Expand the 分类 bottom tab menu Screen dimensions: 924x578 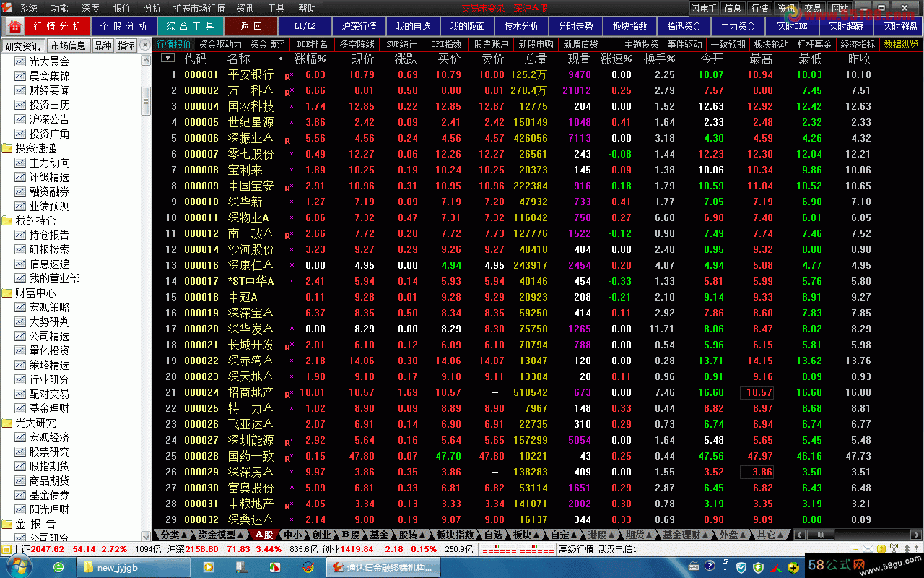(x=174, y=535)
